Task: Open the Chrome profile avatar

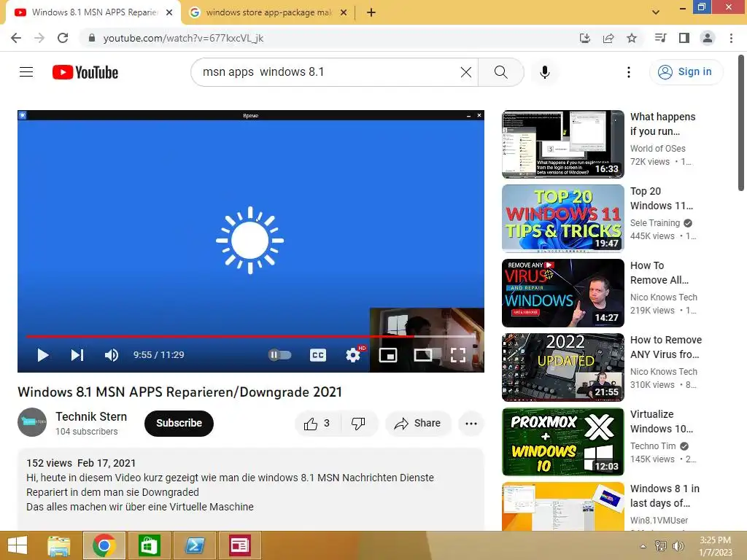Action: coord(708,38)
